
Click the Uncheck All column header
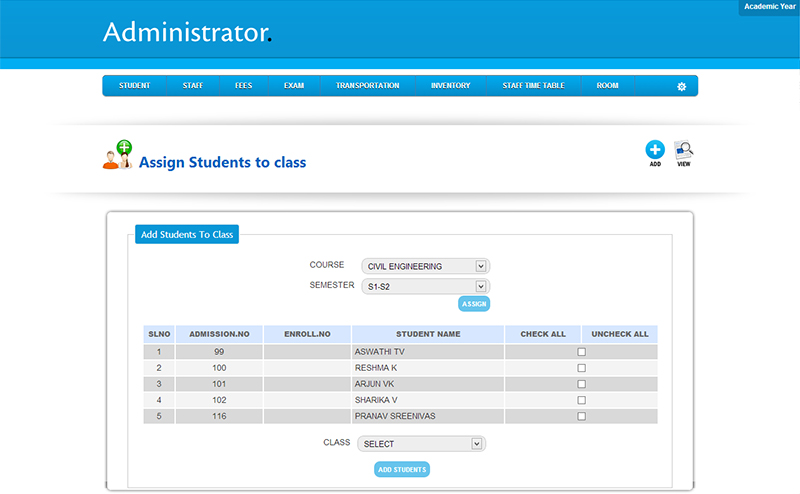[620, 334]
